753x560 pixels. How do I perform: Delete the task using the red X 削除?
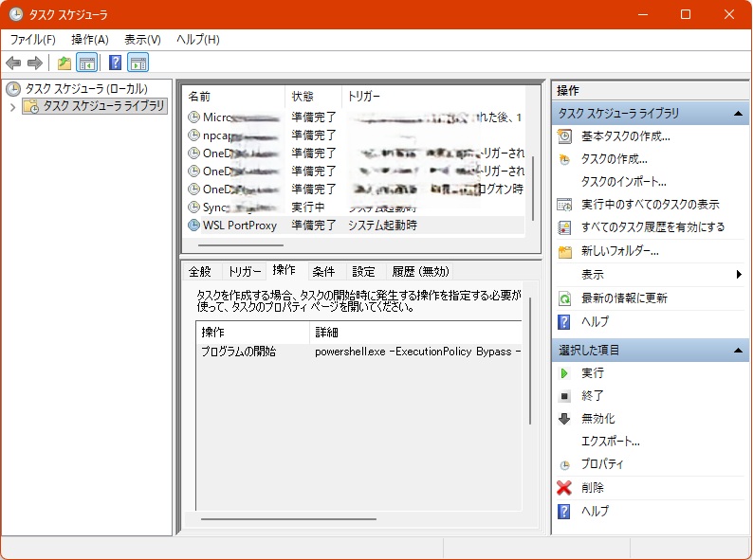pyautogui.click(x=593, y=488)
